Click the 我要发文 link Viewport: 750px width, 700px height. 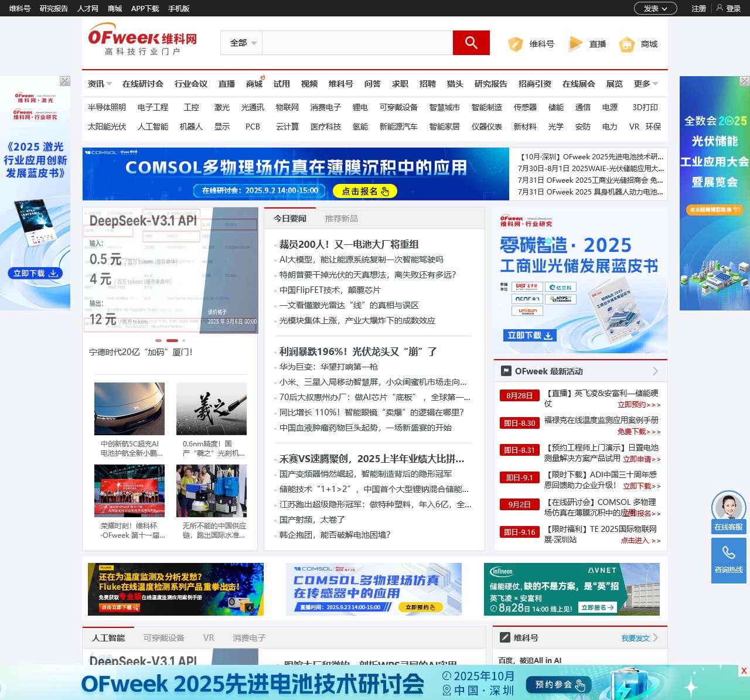tap(636, 638)
